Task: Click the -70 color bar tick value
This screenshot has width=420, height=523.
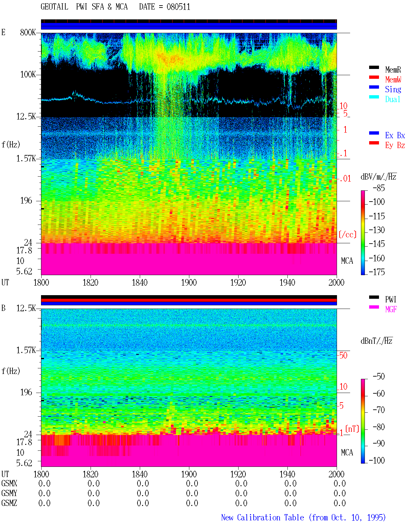Action: [379, 410]
